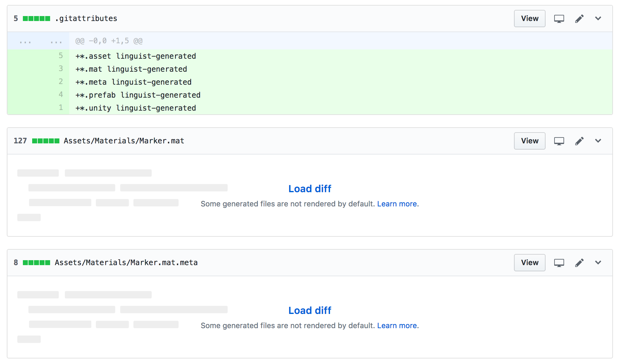Open Learn more link under Marker.mat
This screenshot has height=364, width=621.
point(397,204)
